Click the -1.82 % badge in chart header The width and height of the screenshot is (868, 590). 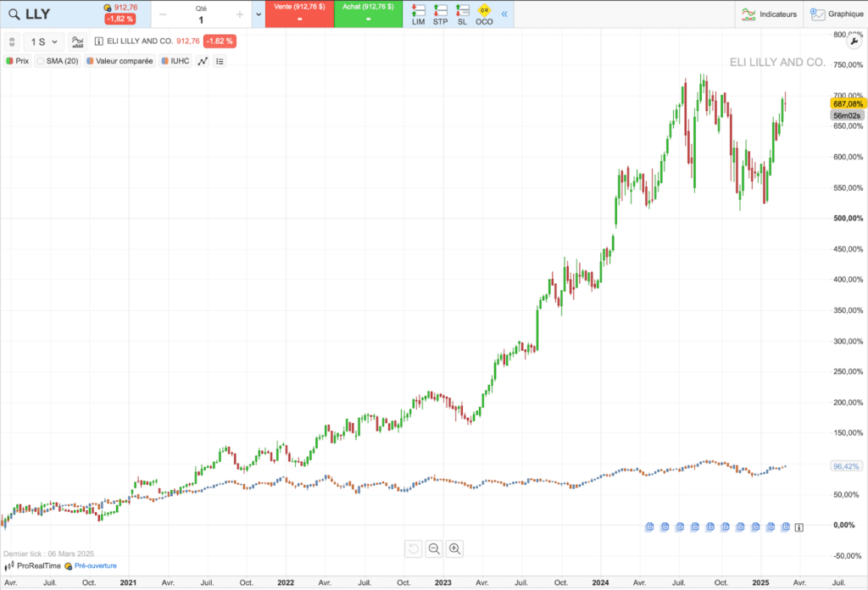[x=220, y=42]
